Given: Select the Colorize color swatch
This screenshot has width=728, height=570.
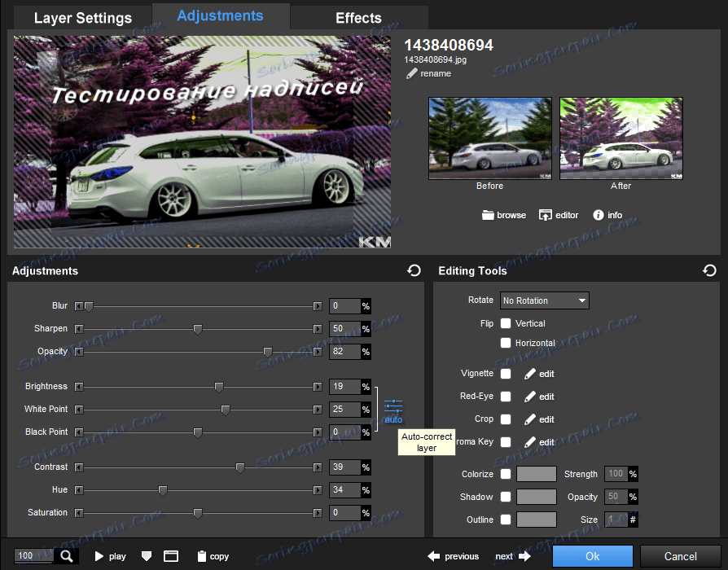Looking at the screenshot, I should tap(537, 474).
